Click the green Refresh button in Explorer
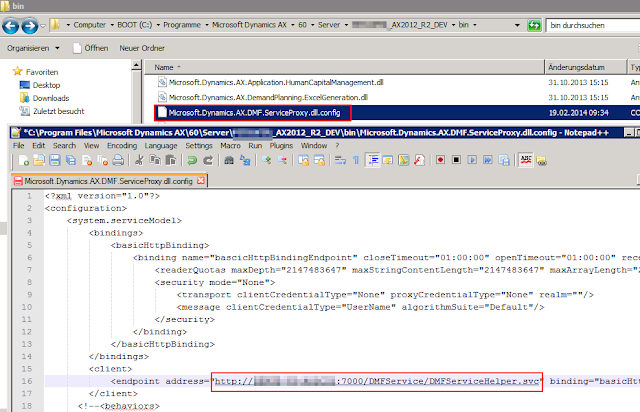640x412 pixels. tap(534, 25)
